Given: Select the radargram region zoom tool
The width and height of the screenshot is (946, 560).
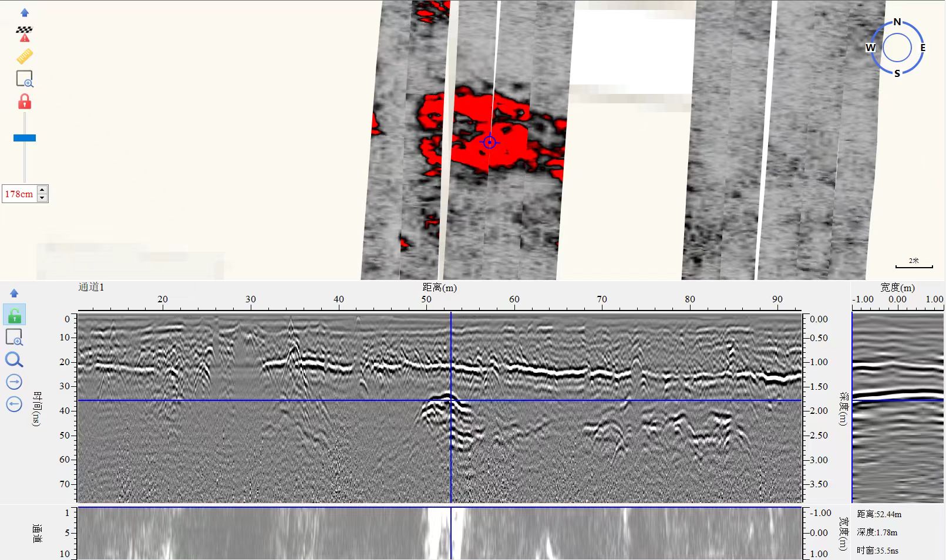Looking at the screenshot, I should click(14, 338).
